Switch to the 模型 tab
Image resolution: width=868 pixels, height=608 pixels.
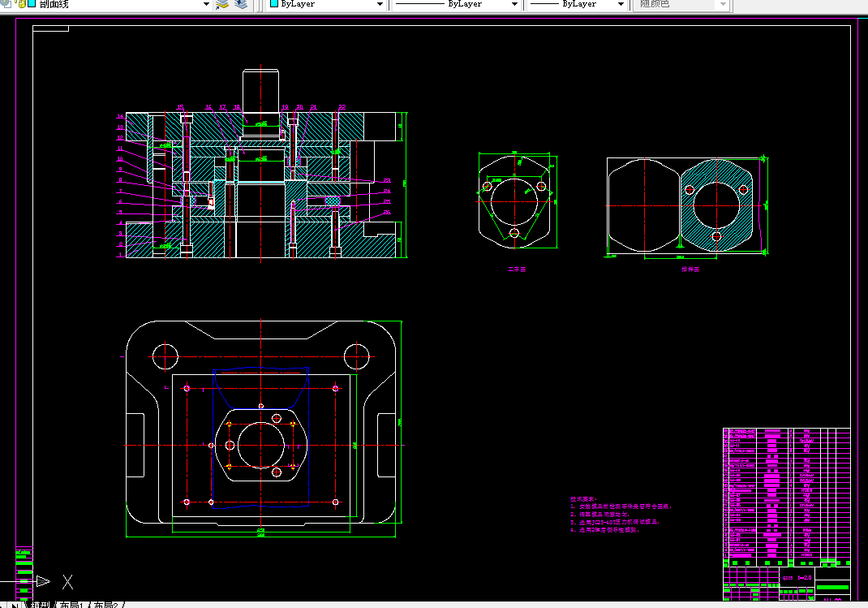tap(41, 605)
